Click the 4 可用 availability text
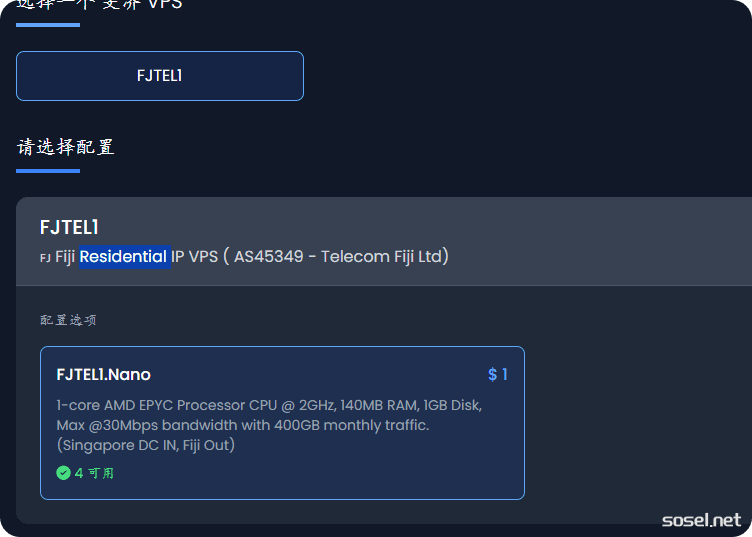The width and height of the screenshot is (752, 537). [94, 473]
